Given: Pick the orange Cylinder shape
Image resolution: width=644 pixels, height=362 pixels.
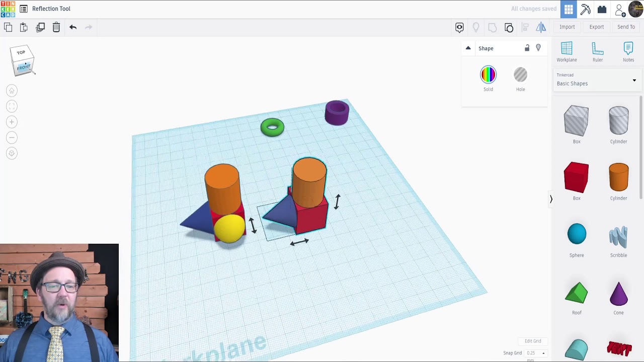Looking at the screenshot, I should click(618, 177).
